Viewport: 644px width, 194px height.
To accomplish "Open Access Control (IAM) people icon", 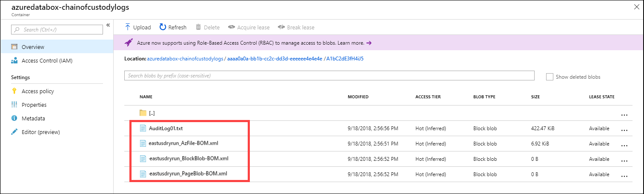I will tap(14, 60).
